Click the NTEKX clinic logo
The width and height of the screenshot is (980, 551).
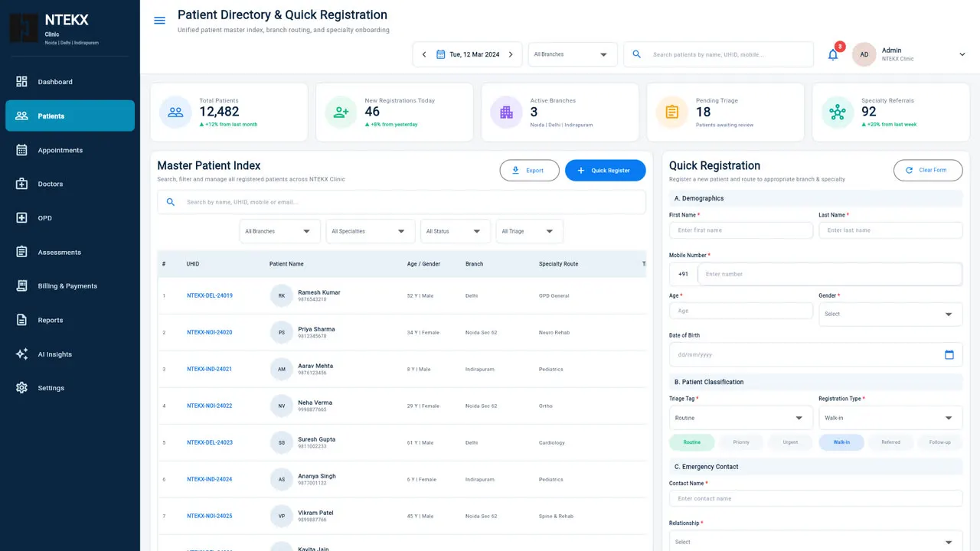point(24,28)
